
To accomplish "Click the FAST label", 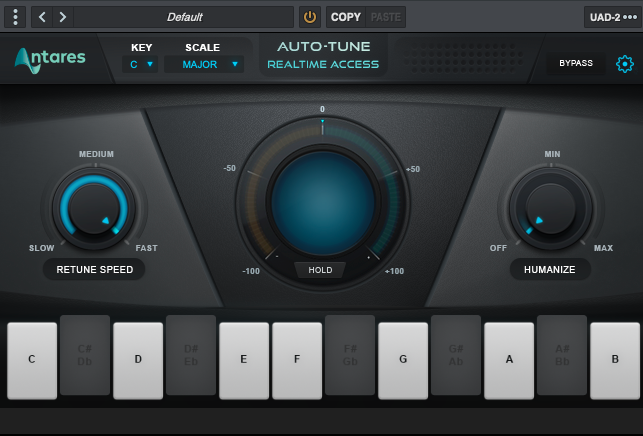I will coord(146,248).
